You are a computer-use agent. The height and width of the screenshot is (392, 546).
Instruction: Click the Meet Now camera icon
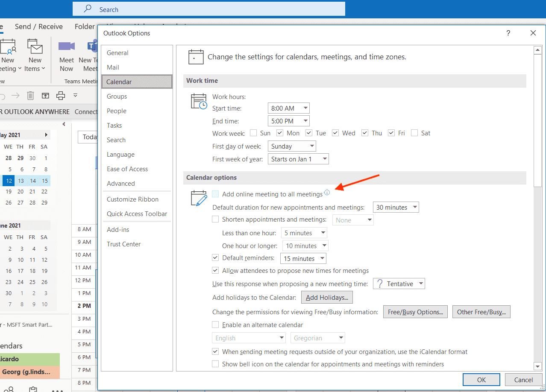point(67,46)
